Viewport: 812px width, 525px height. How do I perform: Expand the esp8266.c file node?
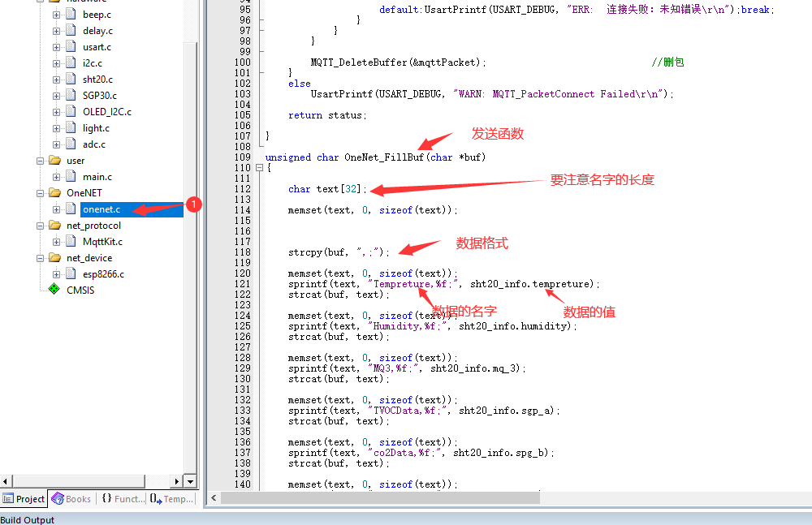[57, 274]
